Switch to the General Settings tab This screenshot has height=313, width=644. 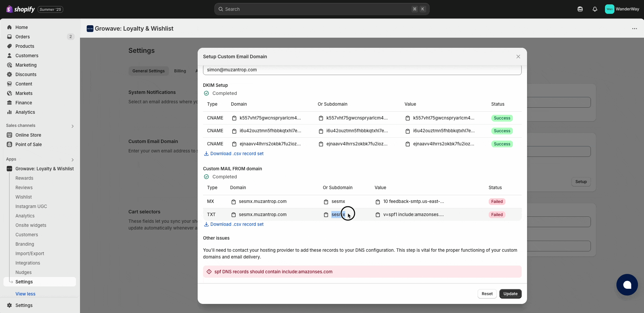point(149,71)
